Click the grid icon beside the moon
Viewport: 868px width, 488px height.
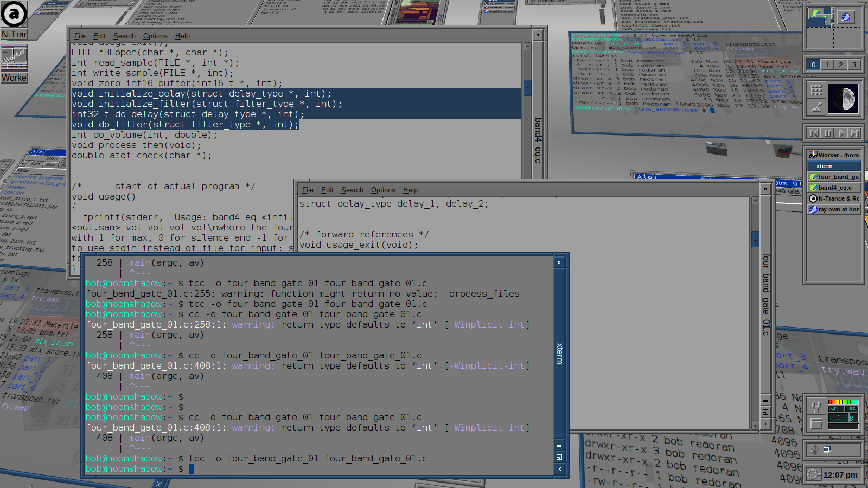[x=816, y=90]
